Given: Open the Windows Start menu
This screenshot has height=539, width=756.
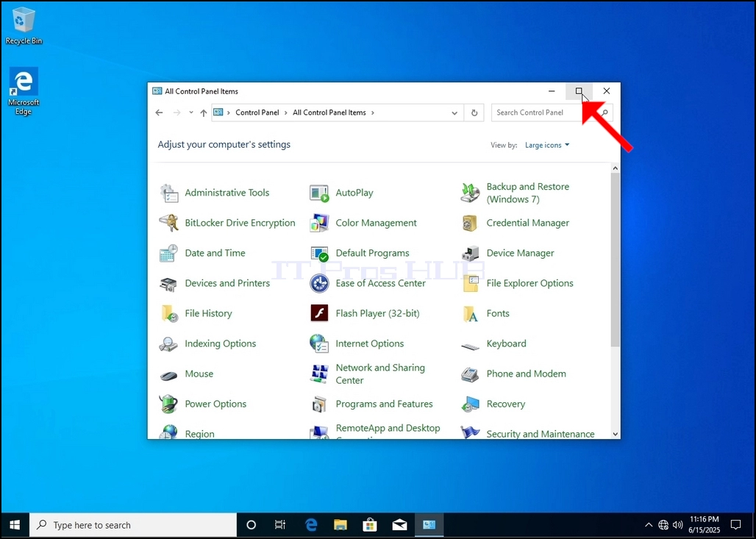Looking at the screenshot, I should (15, 525).
